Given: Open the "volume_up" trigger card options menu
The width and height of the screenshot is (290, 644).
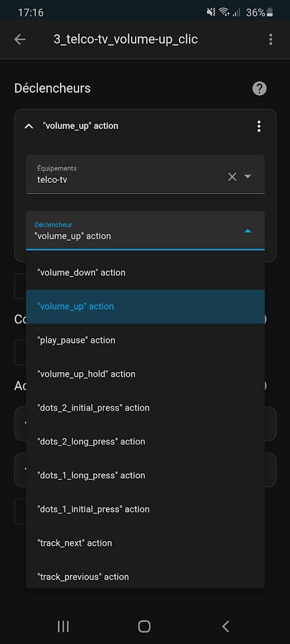Looking at the screenshot, I should (259, 126).
